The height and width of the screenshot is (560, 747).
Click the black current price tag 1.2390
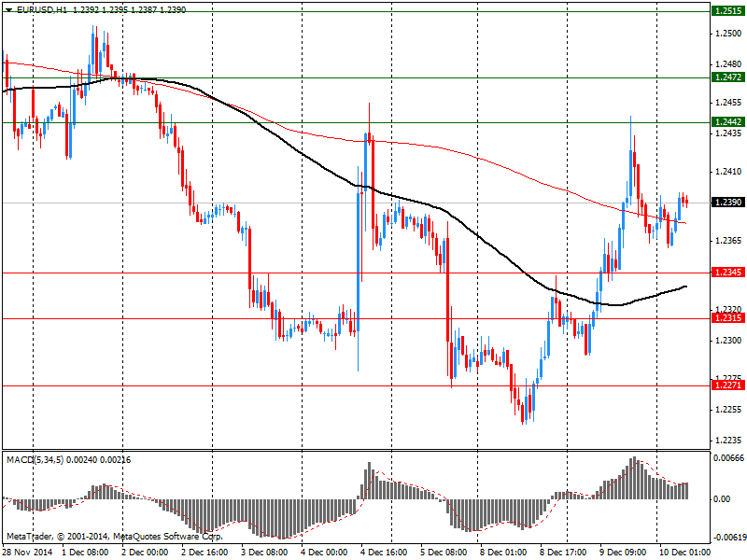tap(727, 203)
